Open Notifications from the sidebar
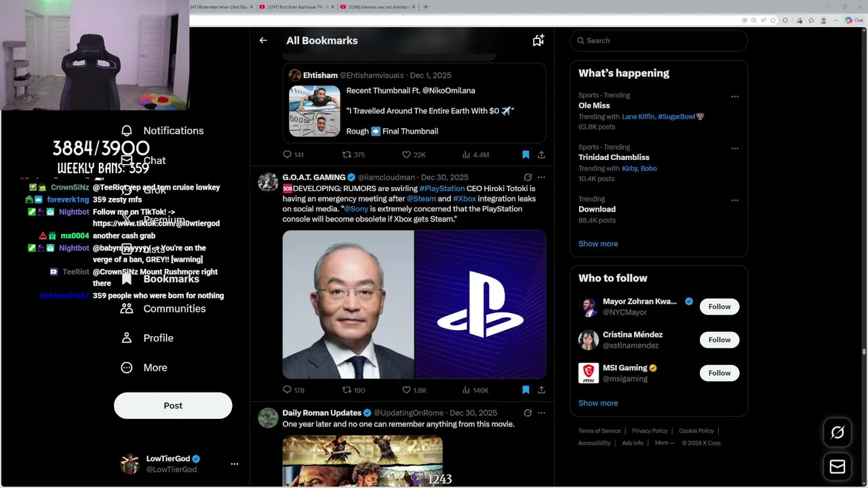 [162, 131]
